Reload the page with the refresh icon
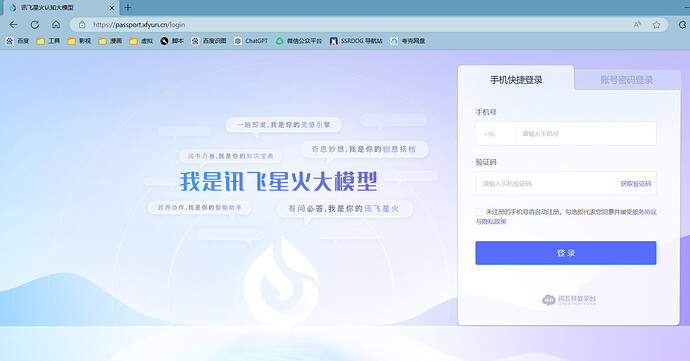 point(35,25)
